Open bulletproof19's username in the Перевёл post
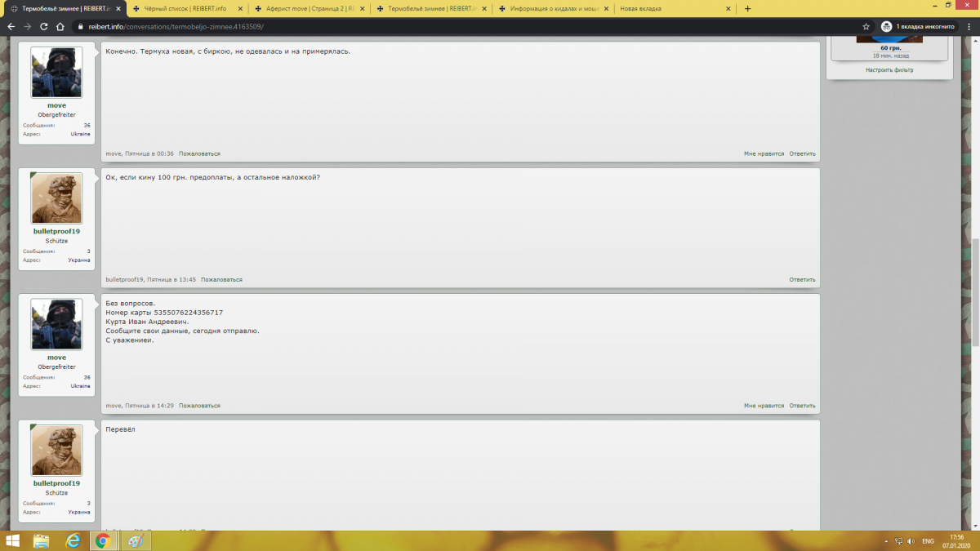This screenshot has width=980, height=551. [56, 483]
